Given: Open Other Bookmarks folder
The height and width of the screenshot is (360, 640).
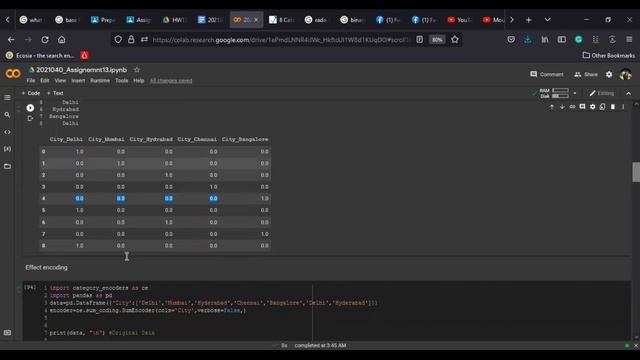Looking at the screenshot, I should 609,56.
